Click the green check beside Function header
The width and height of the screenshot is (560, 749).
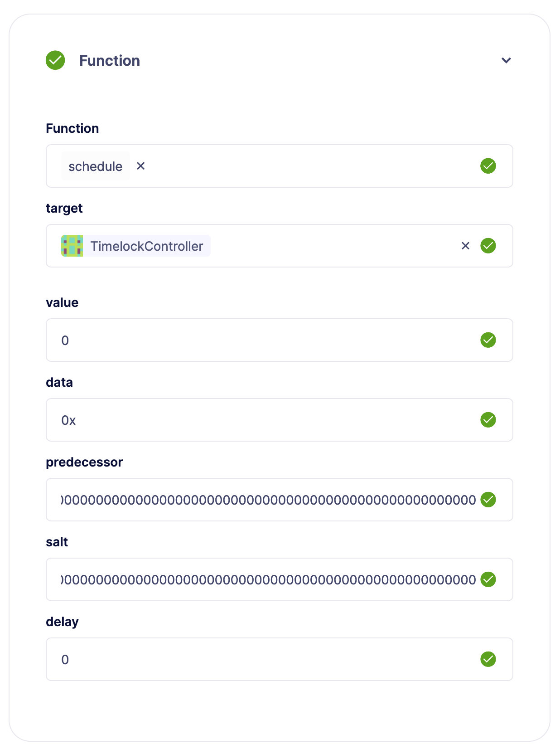tap(55, 60)
